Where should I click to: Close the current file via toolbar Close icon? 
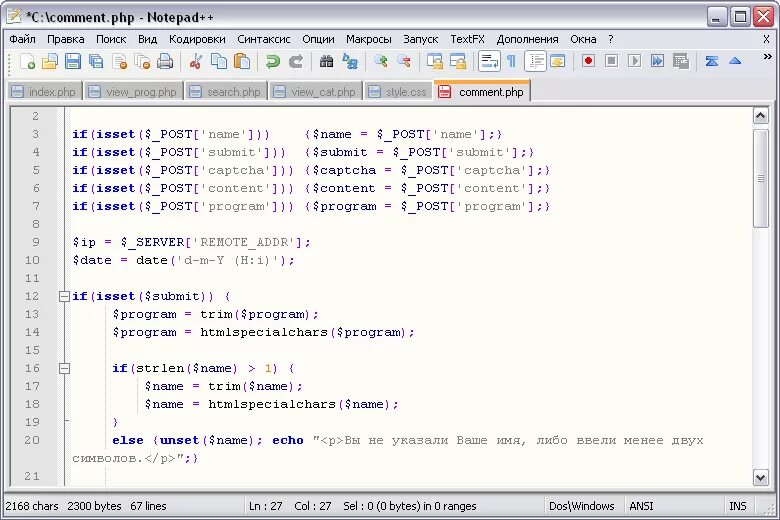click(119, 61)
